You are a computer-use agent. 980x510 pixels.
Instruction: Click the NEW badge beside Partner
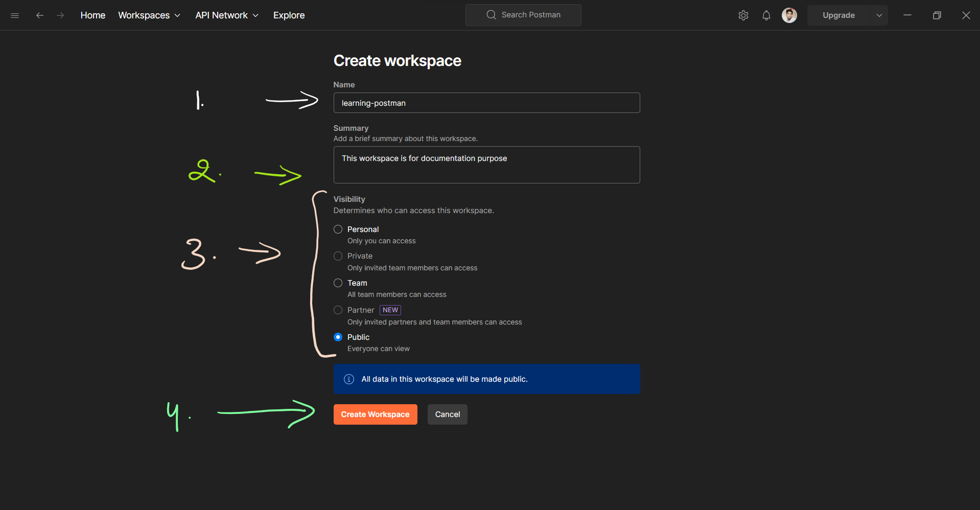(x=390, y=310)
